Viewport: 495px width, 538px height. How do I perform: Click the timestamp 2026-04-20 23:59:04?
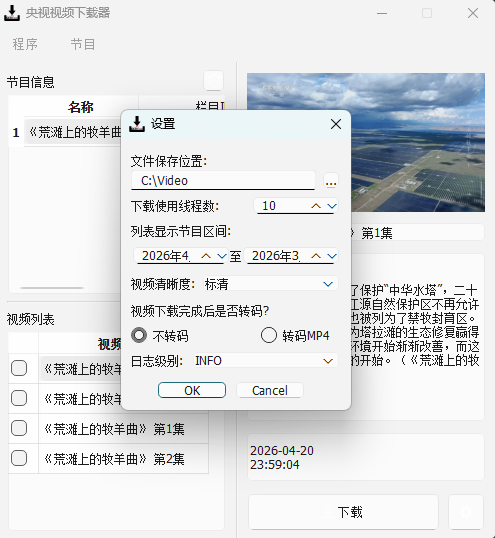(282, 457)
